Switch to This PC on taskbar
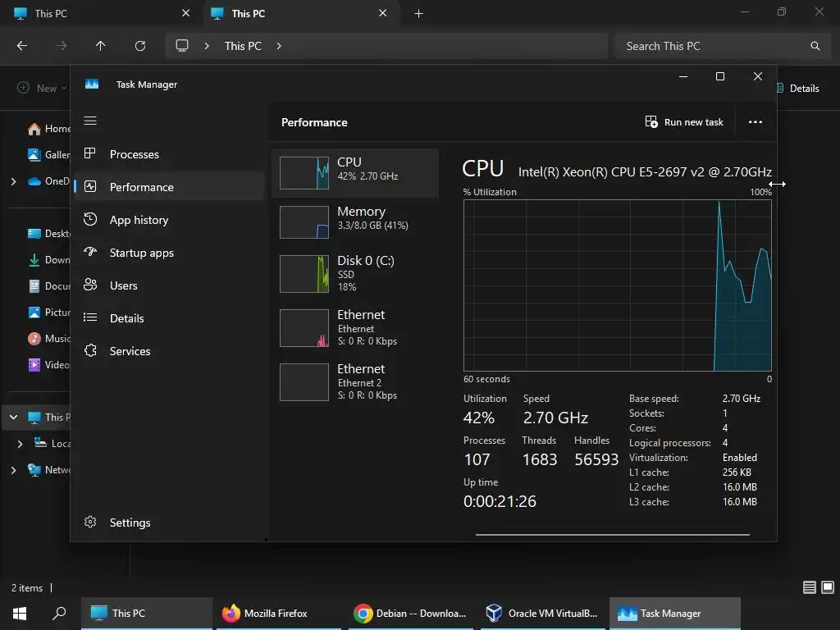The width and height of the screenshot is (840, 630). point(147,614)
